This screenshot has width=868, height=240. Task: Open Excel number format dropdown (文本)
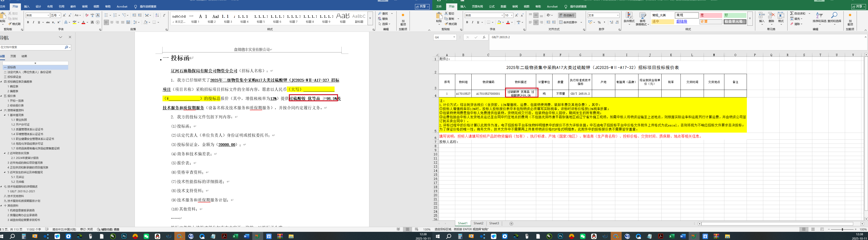click(618, 15)
